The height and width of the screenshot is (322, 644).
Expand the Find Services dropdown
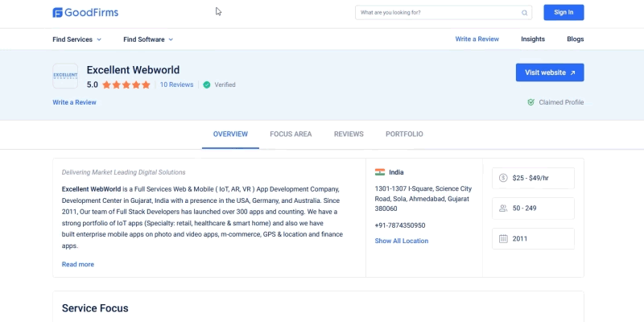pos(77,39)
